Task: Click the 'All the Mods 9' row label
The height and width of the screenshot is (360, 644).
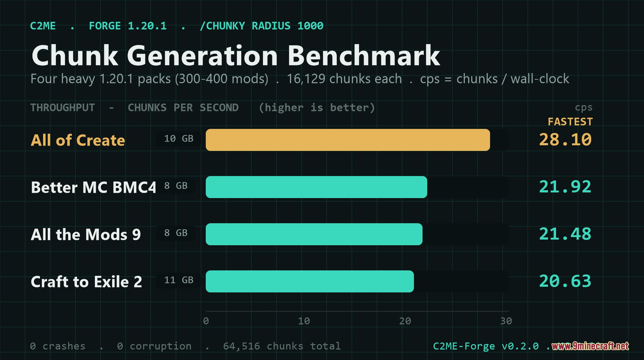Action: click(x=86, y=235)
